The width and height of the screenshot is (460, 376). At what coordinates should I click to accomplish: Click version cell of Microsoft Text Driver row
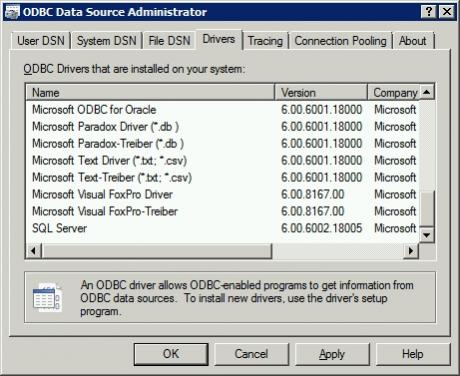point(321,161)
